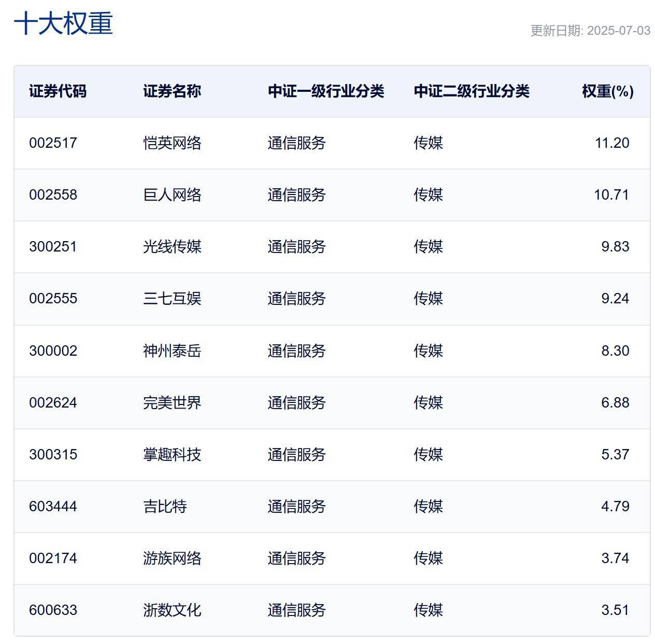Click 传媒 in the 三七互娱 row
This screenshot has width=655, height=644.
428,299
